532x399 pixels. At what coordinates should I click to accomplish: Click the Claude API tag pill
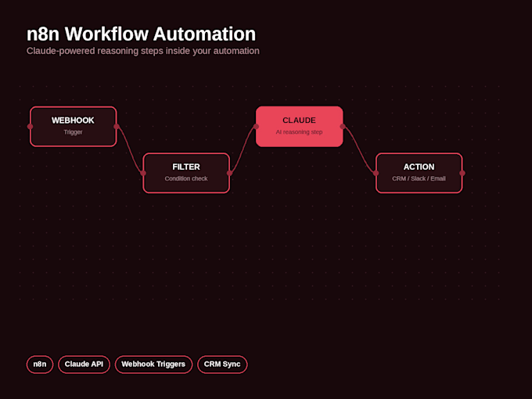coord(84,365)
